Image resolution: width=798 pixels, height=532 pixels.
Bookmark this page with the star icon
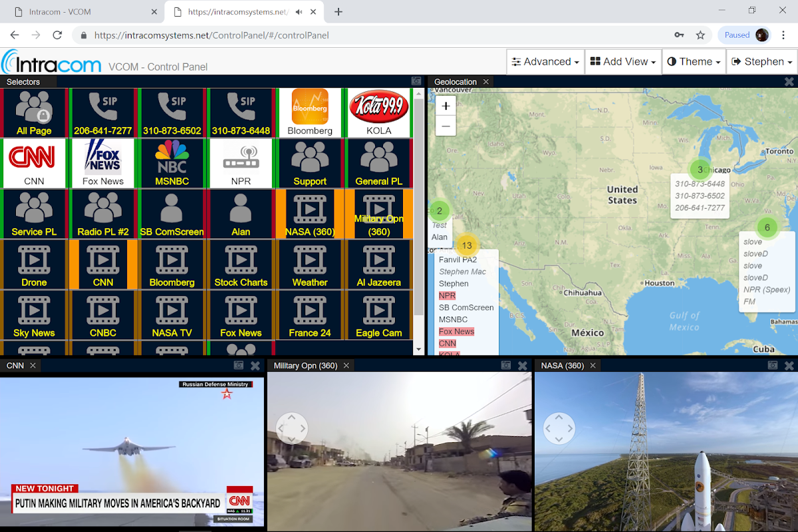tap(700, 35)
